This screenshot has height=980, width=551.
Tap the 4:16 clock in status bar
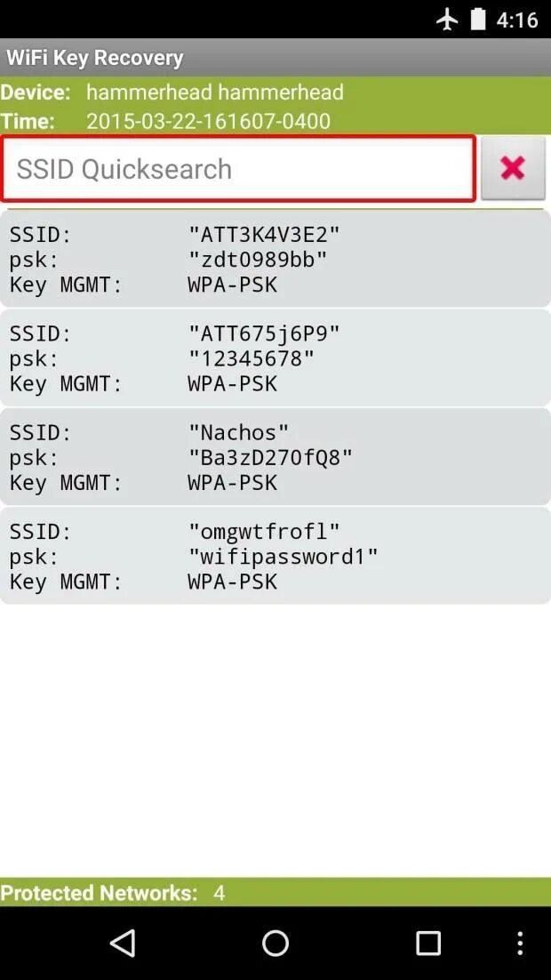(x=517, y=20)
